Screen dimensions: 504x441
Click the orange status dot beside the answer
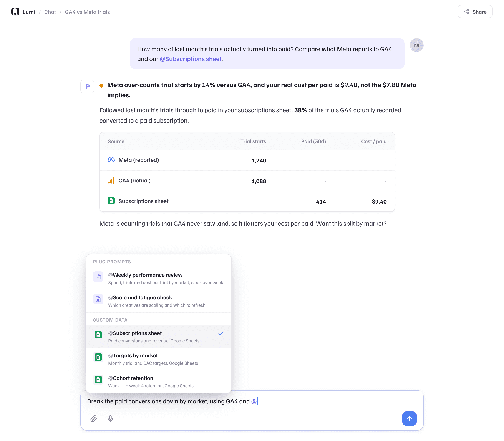[101, 86]
